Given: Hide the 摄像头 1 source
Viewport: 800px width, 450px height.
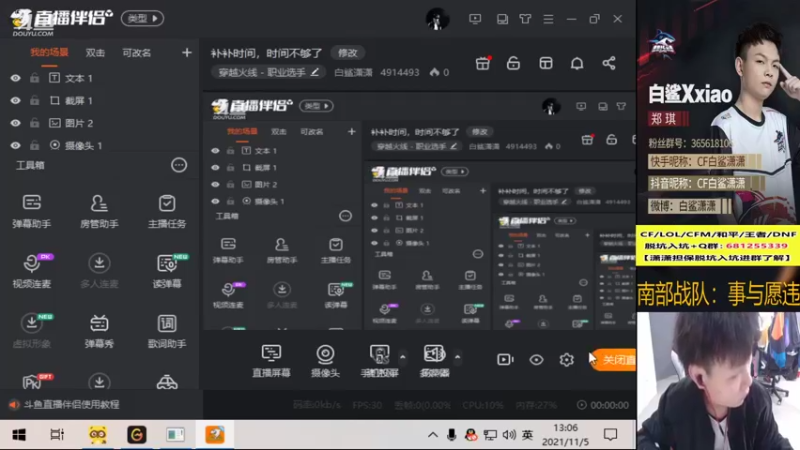Looking at the screenshot, I should [x=15, y=145].
